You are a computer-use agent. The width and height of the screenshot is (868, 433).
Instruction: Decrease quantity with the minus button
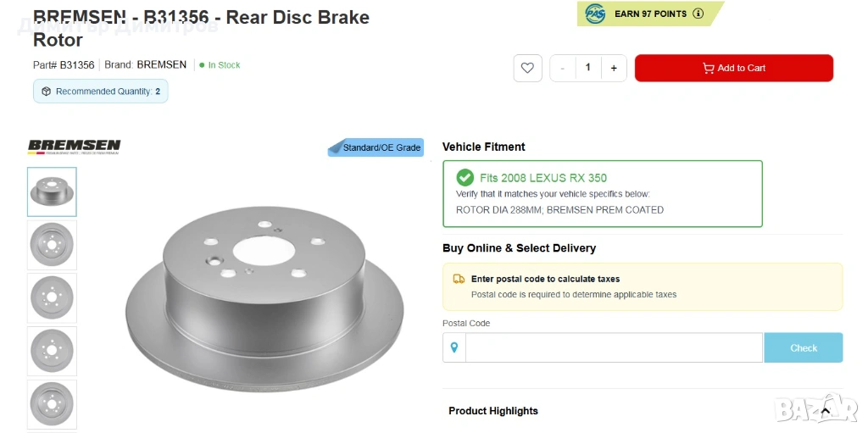coord(563,68)
